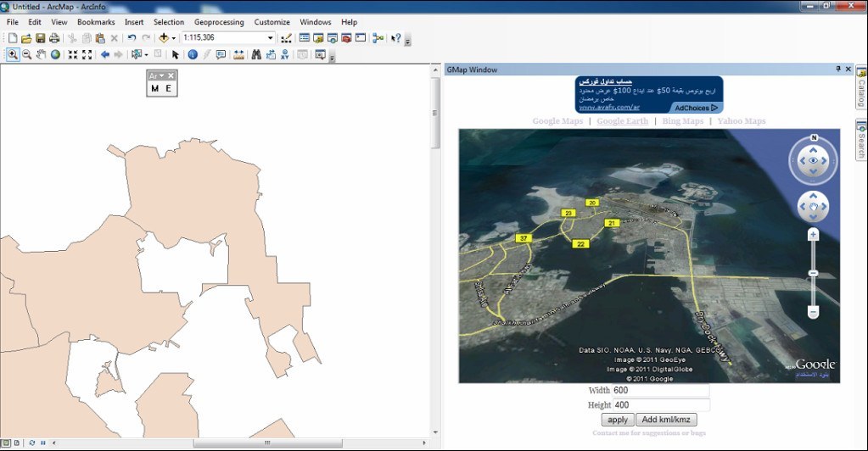Choose the Select Elements arrow tool
The image size is (868, 451).
[176, 55]
